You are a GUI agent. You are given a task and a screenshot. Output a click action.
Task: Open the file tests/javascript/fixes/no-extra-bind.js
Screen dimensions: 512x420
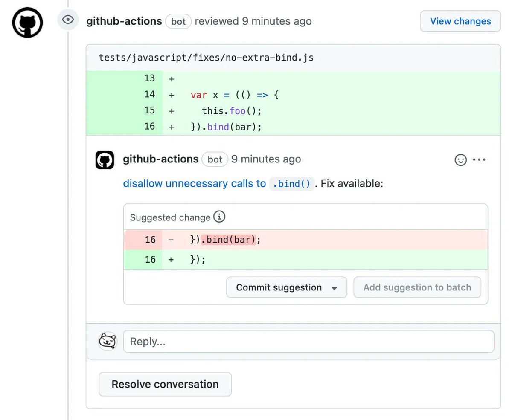click(x=206, y=57)
